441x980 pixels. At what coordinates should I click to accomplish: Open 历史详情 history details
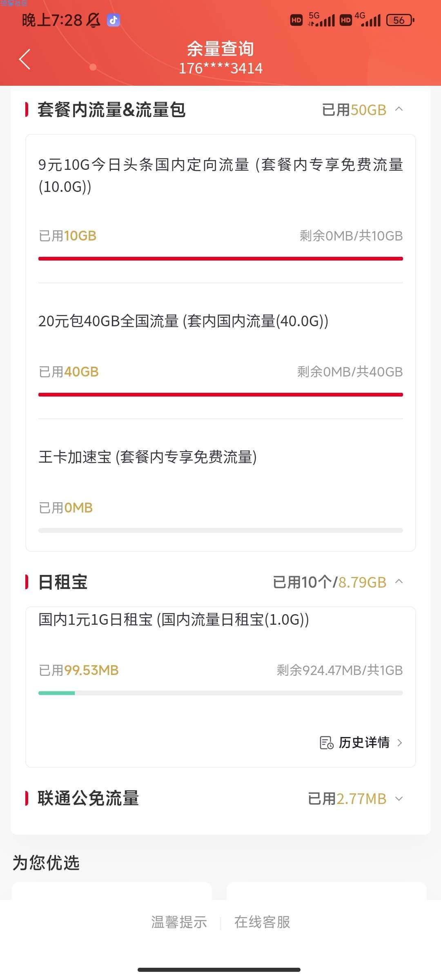pyautogui.click(x=364, y=742)
